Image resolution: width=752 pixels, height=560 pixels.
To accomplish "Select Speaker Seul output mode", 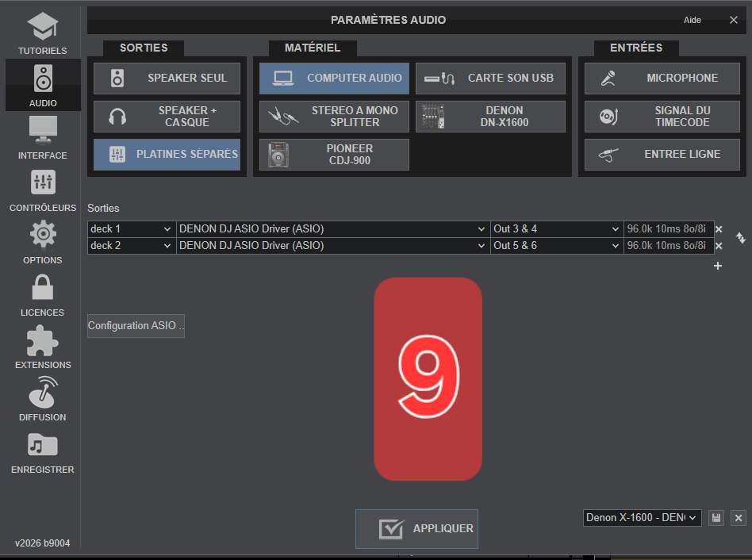I will click(167, 79).
